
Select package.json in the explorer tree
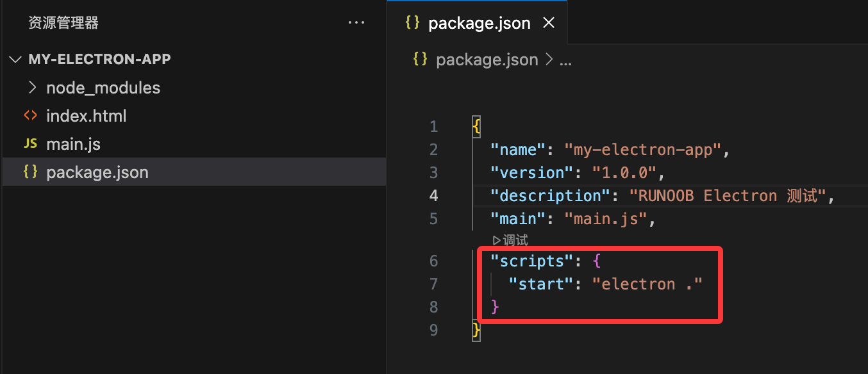pos(97,172)
